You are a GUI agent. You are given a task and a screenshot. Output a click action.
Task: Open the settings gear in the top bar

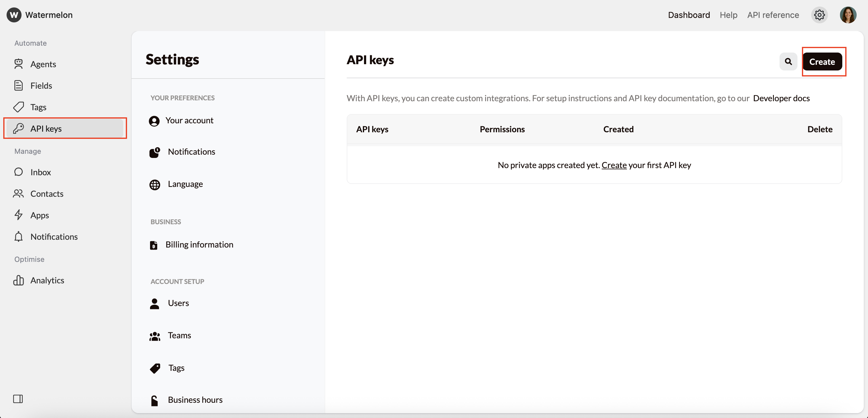pyautogui.click(x=820, y=15)
